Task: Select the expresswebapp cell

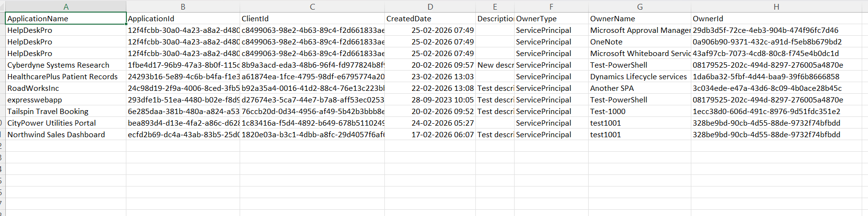Action: [66, 100]
